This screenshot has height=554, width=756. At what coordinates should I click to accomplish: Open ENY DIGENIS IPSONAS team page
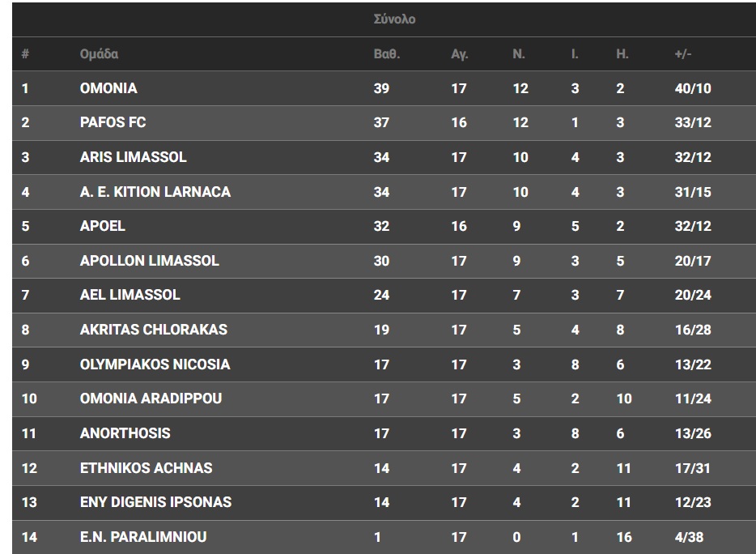pyautogui.click(x=155, y=502)
